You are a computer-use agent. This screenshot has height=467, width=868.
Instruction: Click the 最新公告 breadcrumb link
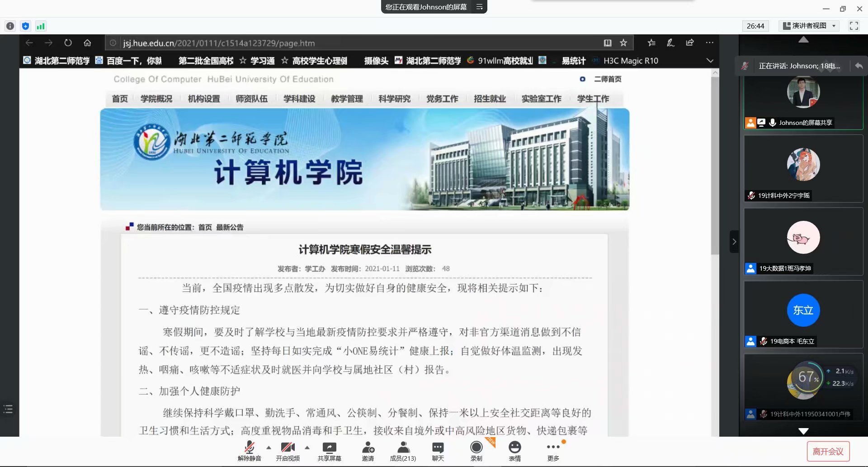tap(230, 227)
